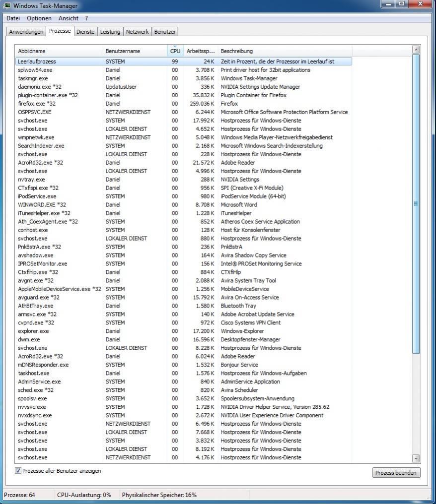Switch to the Benutzer tab

tap(165, 32)
